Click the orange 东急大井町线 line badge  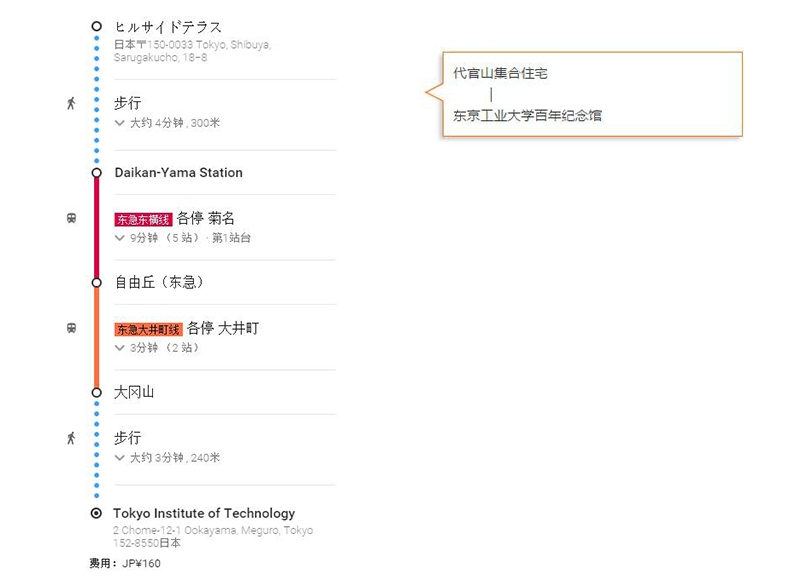pos(149,330)
